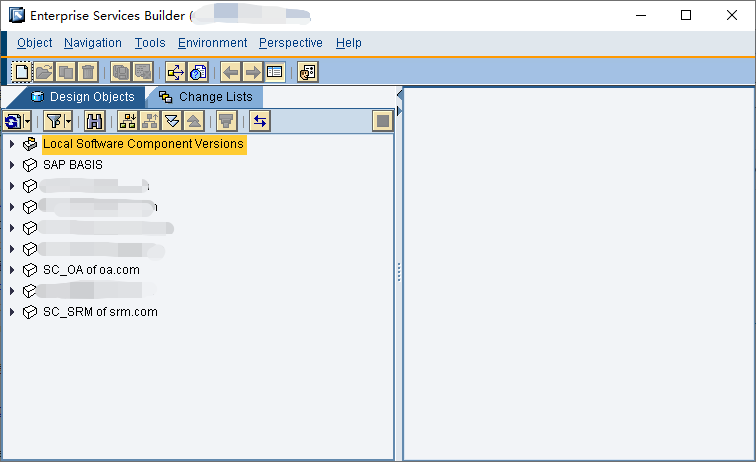Go forward with the right arrow icon
Screen dimensions: 756x462
(253, 72)
